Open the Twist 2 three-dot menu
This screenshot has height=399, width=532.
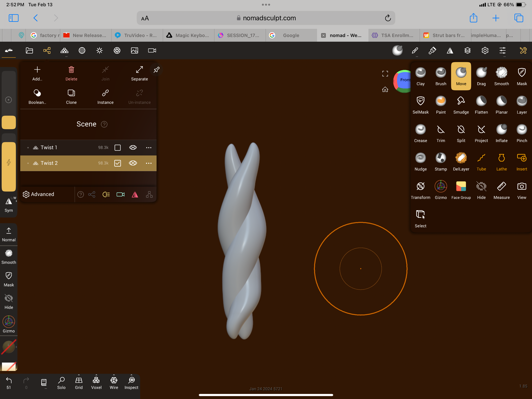tap(149, 163)
